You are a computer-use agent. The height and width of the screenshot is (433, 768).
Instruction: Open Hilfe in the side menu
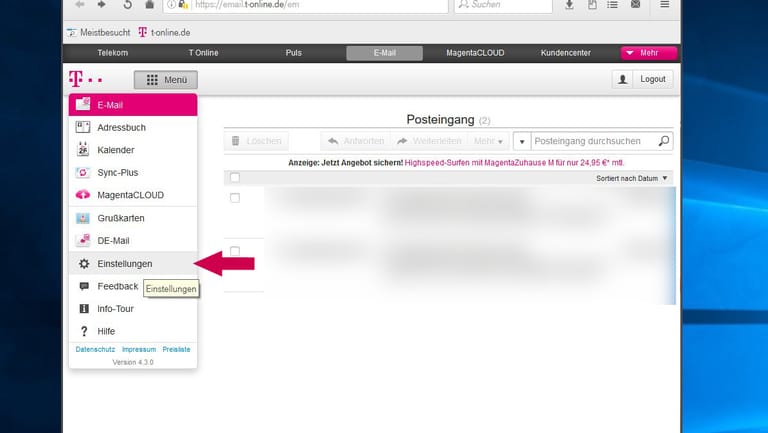coord(133,331)
